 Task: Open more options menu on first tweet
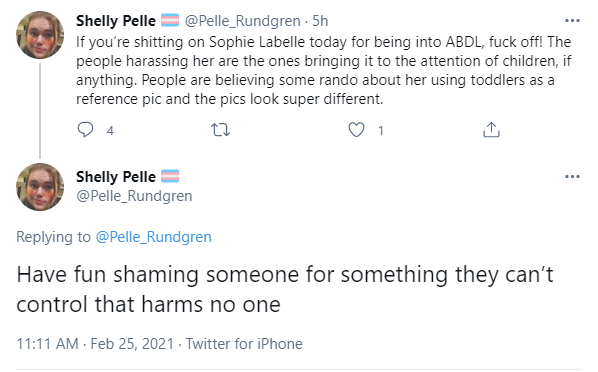pyautogui.click(x=572, y=21)
